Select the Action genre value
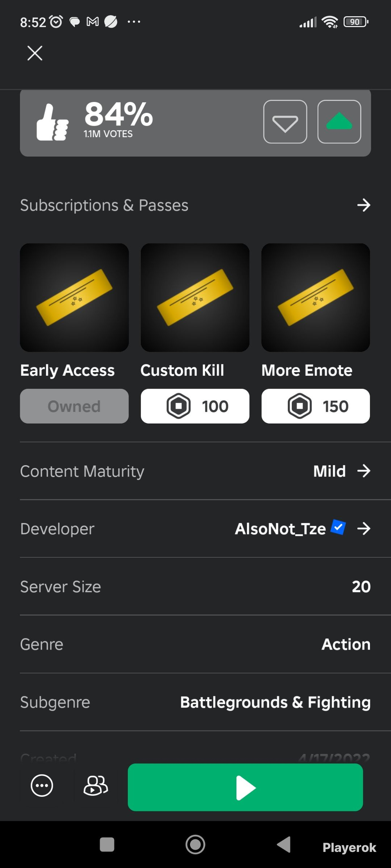Viewport: 391px width, 868px height. tap(346, 645)
